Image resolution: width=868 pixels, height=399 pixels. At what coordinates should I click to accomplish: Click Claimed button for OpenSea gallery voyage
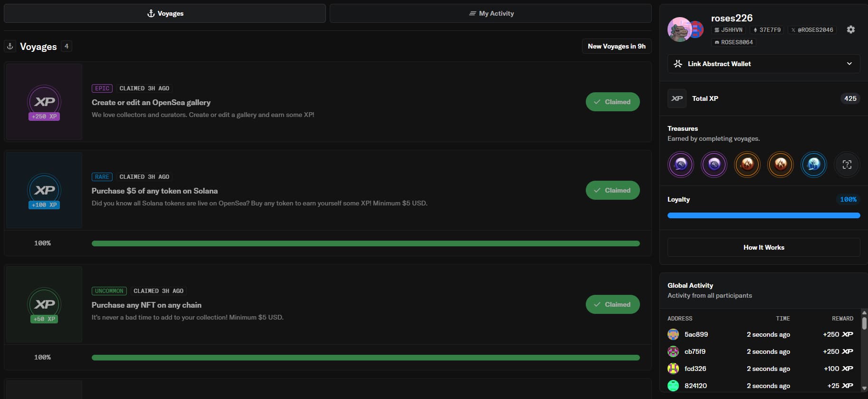coord(612,102)
